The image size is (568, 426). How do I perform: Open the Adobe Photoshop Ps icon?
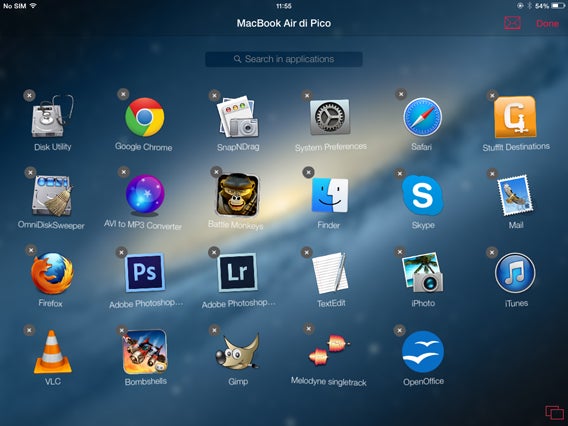tap(145, 273)
